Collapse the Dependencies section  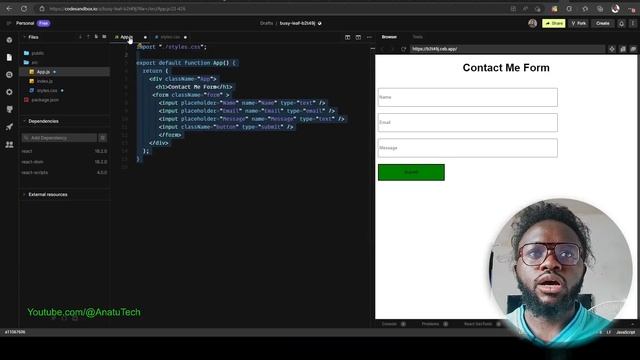pos(43,121)
